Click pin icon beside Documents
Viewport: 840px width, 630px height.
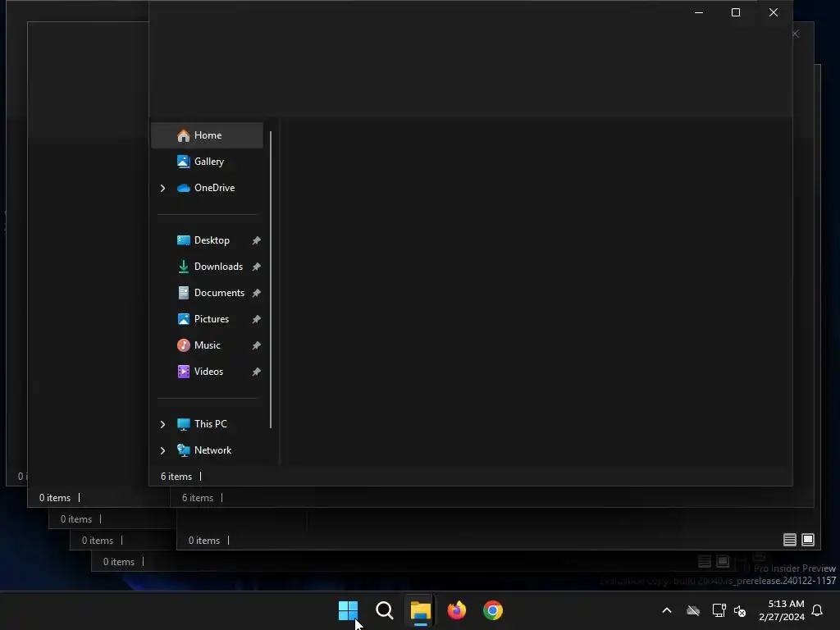[257, 293]
